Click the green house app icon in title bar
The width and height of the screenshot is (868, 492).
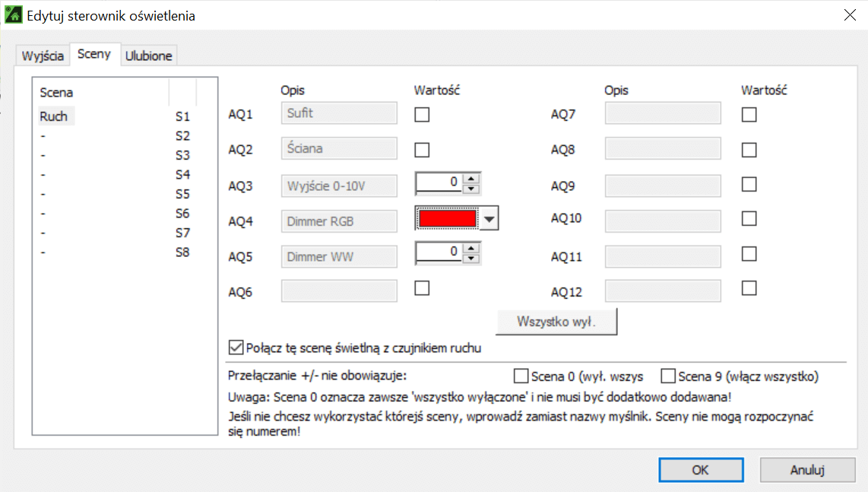point(13,14)
